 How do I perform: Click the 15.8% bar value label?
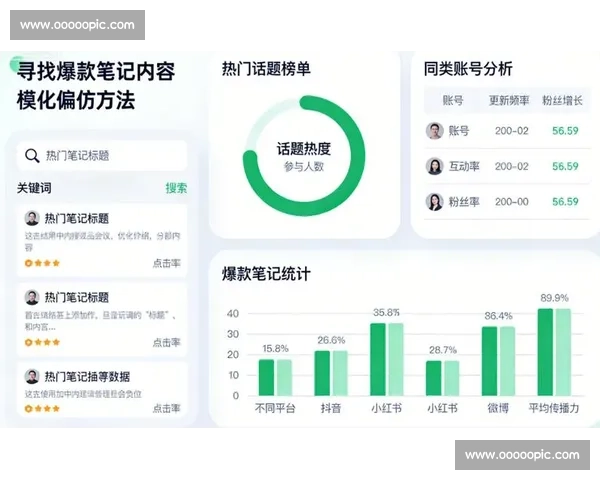point(275,349)
